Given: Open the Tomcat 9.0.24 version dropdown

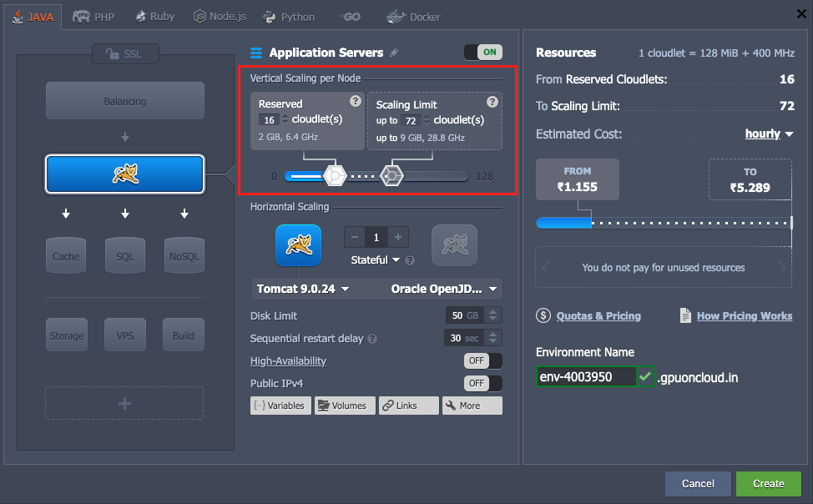Looking at the screenshot, I should coord(302,290).
